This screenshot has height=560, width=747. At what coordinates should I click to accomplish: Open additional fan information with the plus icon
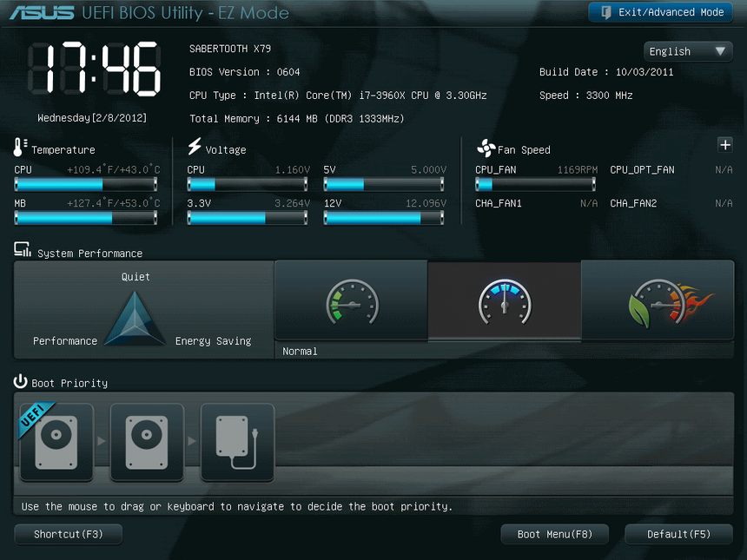(725, 145)
